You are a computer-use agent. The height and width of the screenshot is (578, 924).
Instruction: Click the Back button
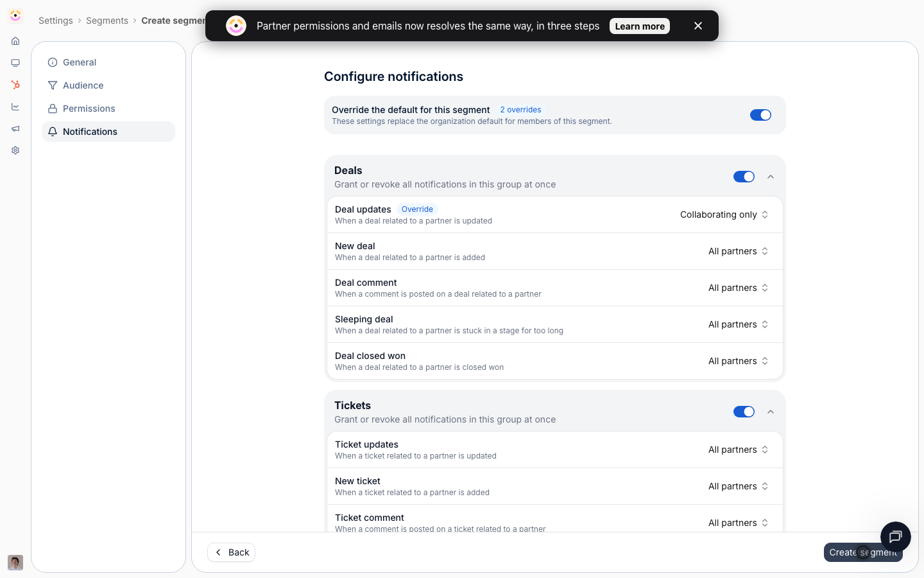coord(232,552)
